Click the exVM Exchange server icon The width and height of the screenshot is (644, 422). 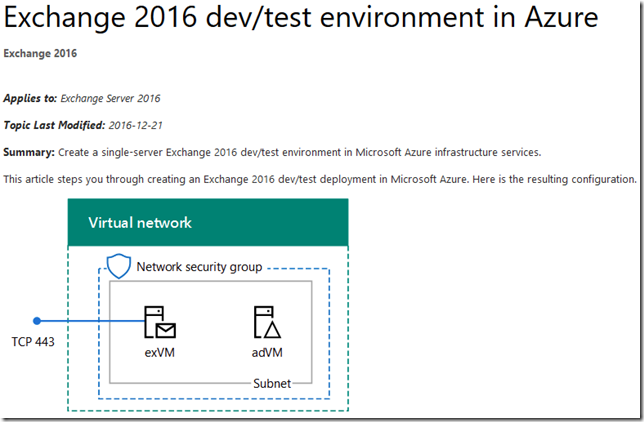click(160, 322)
